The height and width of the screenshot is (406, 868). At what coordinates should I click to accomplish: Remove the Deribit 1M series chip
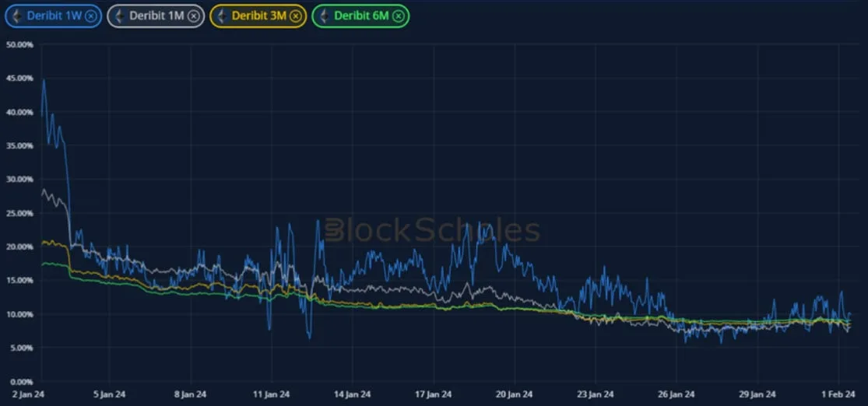[x=193, y=16]
